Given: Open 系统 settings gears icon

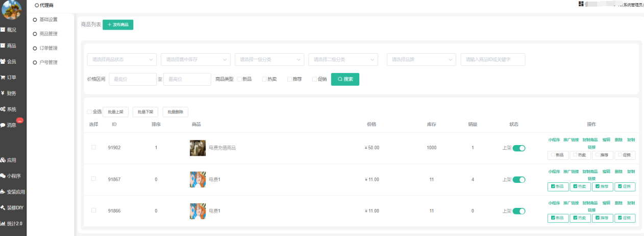Looking at the screenshot, I should tap(3, 109).
